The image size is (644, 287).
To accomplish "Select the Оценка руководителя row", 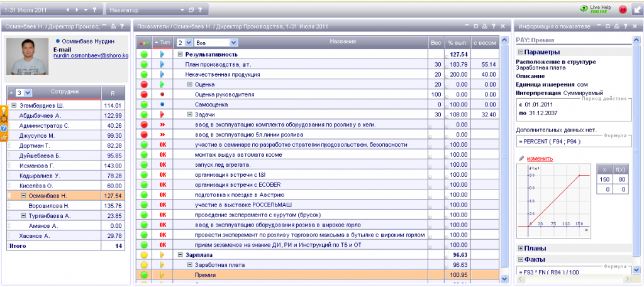I will (318, 94).
